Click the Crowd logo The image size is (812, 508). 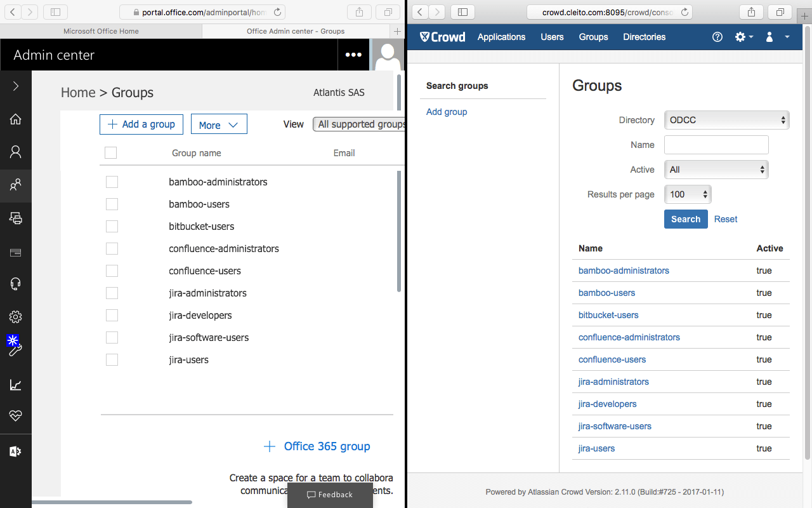442,37
